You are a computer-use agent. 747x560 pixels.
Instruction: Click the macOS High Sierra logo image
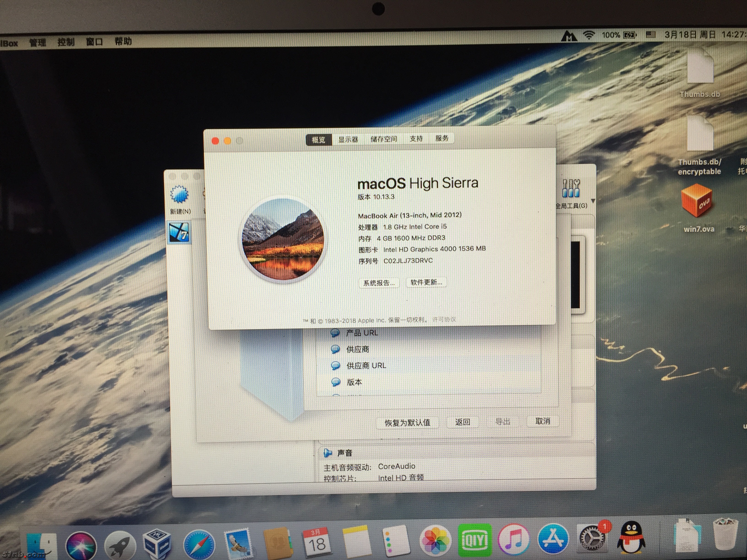(x=283, y=239)
